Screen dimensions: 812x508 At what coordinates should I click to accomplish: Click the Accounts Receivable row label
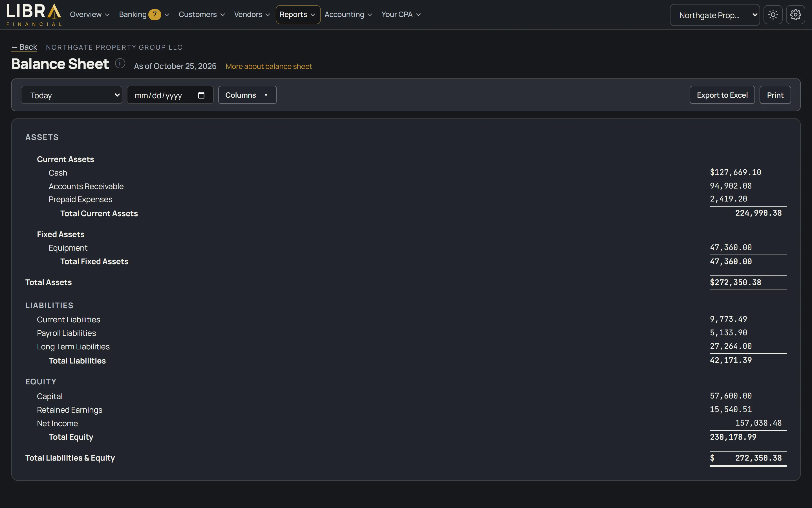86,186
